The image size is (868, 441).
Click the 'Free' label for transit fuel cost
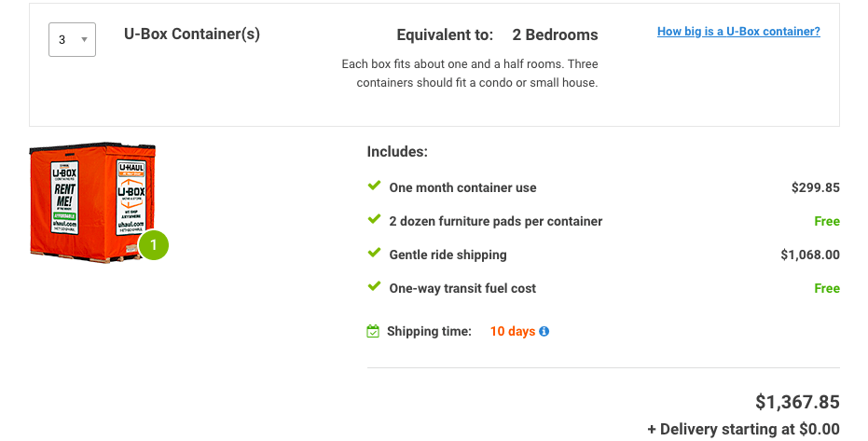(827, 288)
